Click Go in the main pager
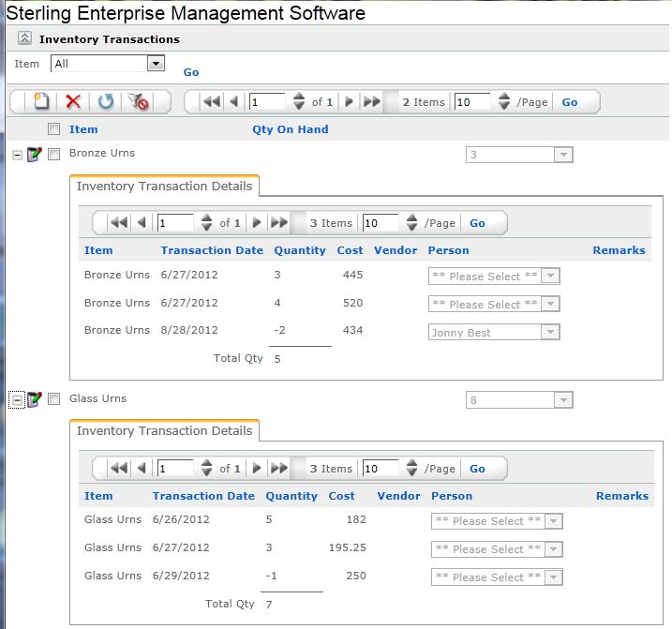Image resolution: width=672 pixels, height=629 pixels. click(x=570, y=102)
